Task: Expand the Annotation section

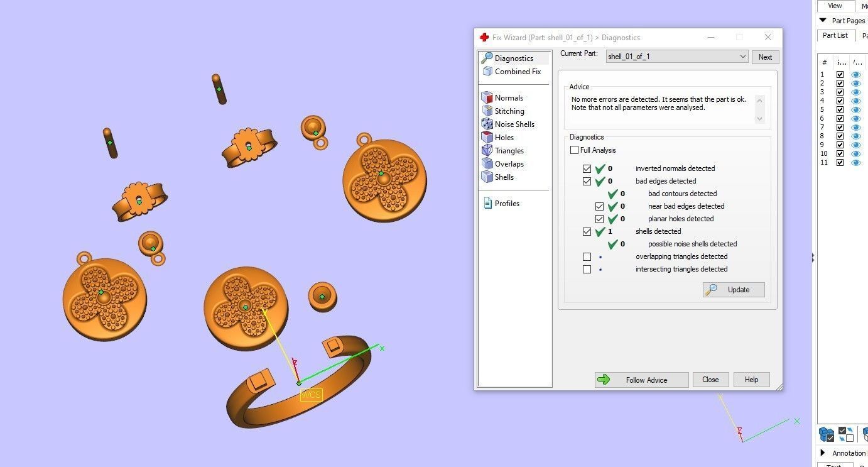Action: pyautogui.click(x=823, y=453)
